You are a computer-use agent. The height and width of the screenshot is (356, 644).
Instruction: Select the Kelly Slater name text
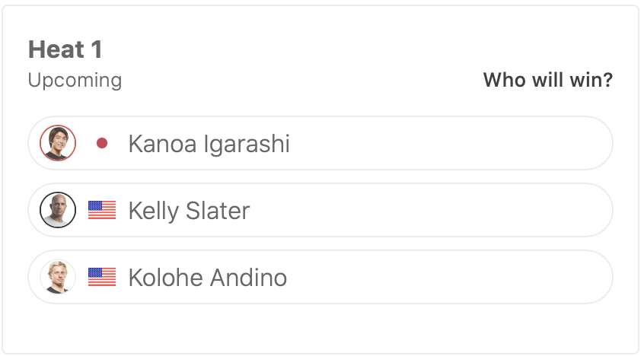[x=189, y=211]
